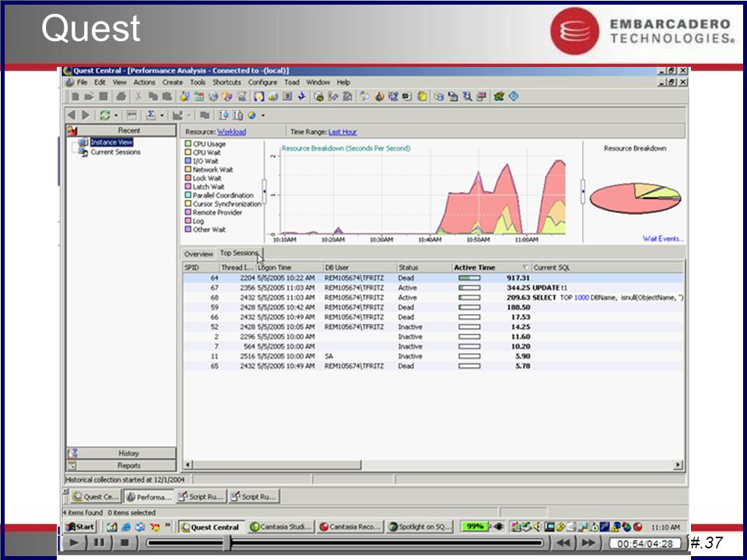Viewport: 747px width, 560px height.
Task: Click the Windows Start button
Action: [x=80, y=527]
